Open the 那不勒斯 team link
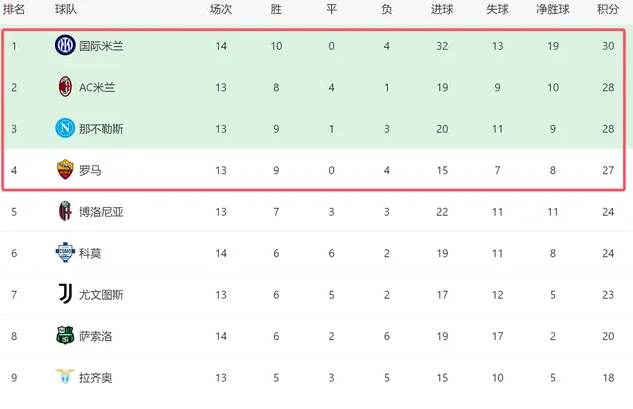Viewport: 633px width, 409px height. click(101, 129)
